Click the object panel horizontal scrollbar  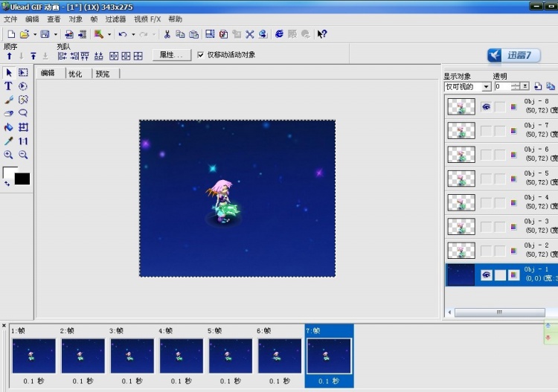tap(500, 312)
